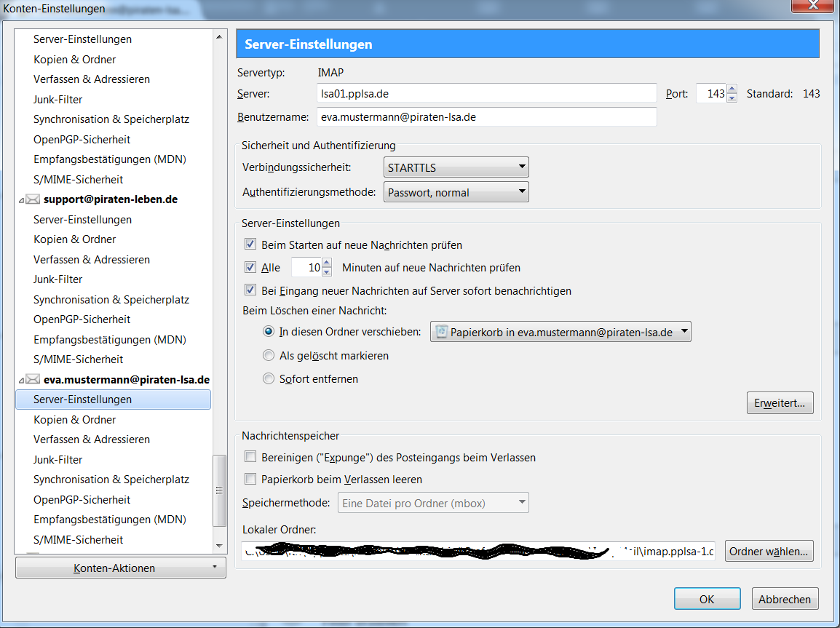The width and height of the screenshot is (840, 628).
Task: Enable Expunge des Posteingangs beim Verlassen
Action: tap(250, 458)
